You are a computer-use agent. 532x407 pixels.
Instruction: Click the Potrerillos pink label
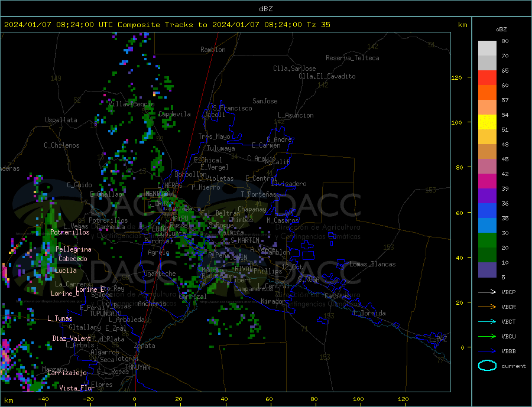70,232
